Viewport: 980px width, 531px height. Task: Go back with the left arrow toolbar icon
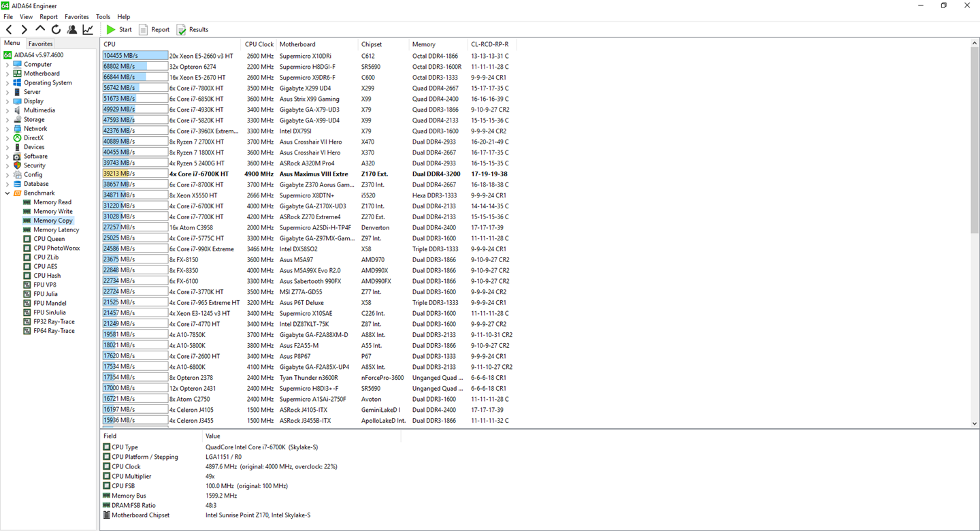(x=9, y=29)
